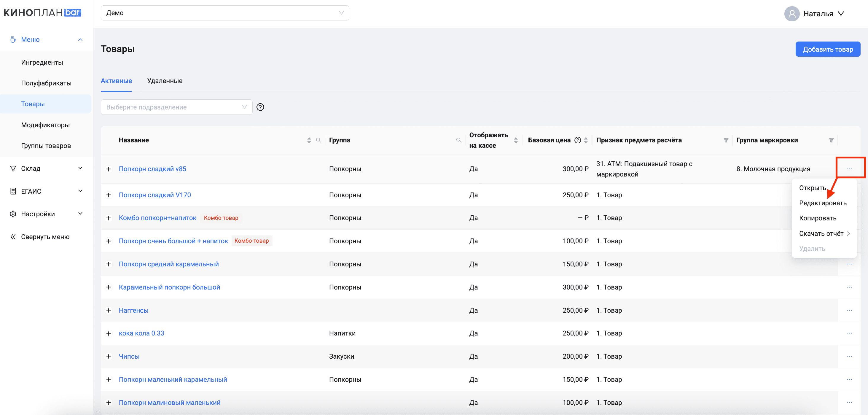Image resolution: width=868 pixels, height=415 pixels.
Task: Switch to the Удаленные tab
Action: pos(165,81)
